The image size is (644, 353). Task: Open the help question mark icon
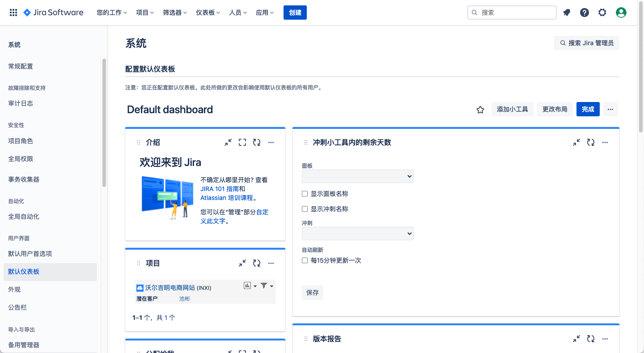(x=585, y=13)
